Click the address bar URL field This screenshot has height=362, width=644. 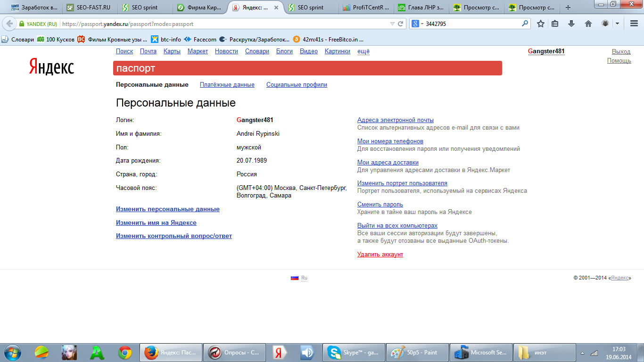pyautogui.click(x=224, y=24)
